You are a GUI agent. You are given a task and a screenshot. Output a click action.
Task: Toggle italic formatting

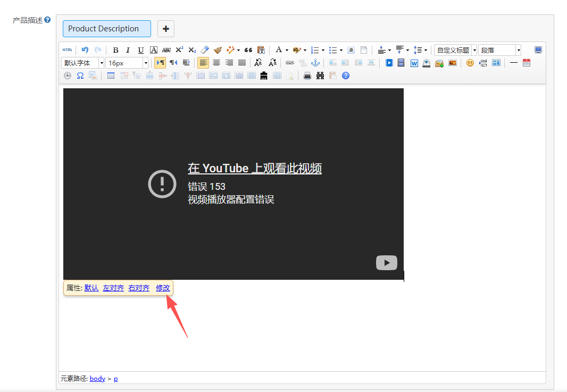(128, 50)
